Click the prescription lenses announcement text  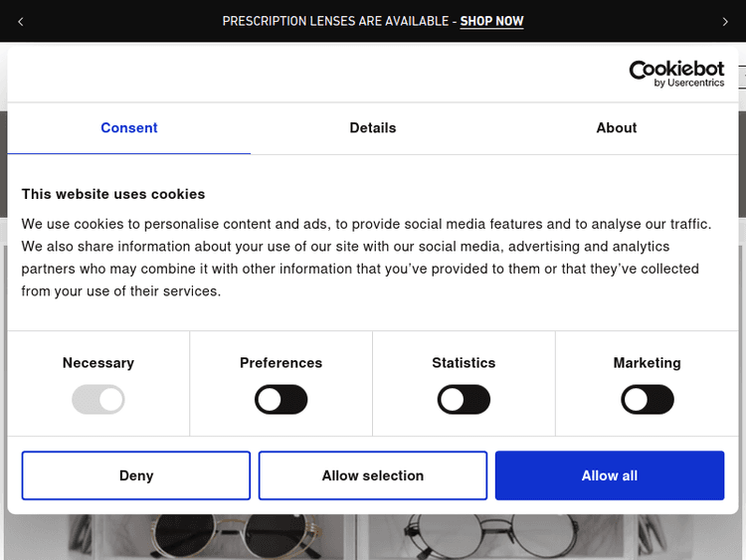(338, 21)
